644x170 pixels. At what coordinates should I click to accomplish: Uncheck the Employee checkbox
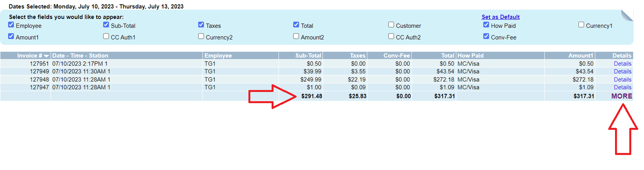point(11,25)
